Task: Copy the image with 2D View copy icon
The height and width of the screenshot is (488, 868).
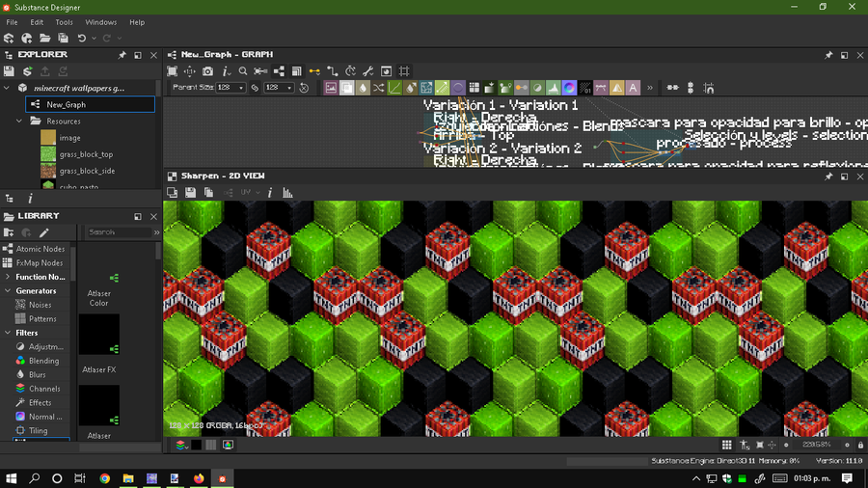Action: coord(208,193)
